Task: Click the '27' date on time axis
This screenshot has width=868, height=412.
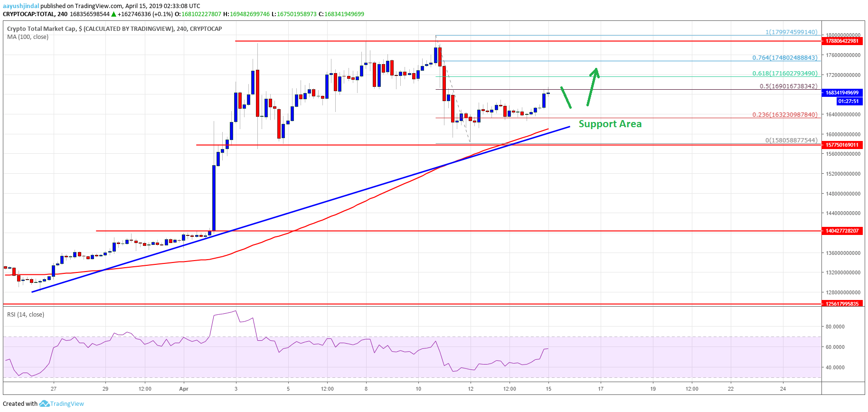Action: tap(54, 389)
